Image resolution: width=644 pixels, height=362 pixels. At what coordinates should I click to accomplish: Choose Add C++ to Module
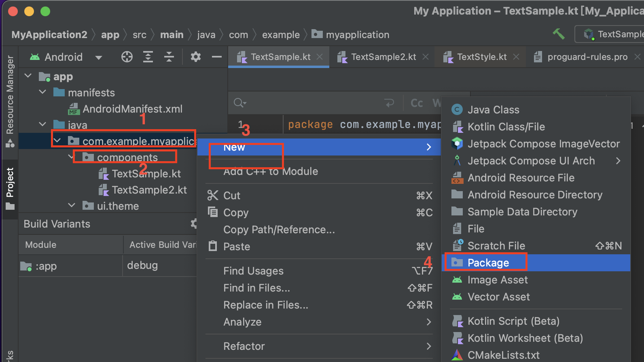click(x=319, y=171)
